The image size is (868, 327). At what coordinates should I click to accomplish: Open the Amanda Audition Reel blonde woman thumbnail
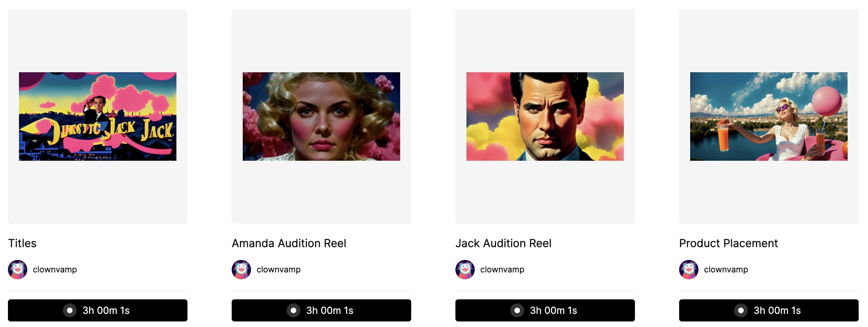[x=321, y=116]
